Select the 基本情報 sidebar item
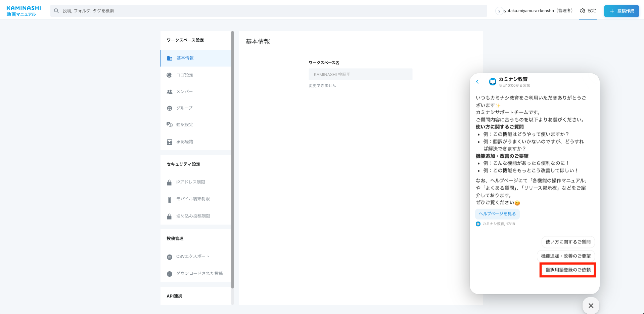Screen dimensions: 644x314 (x=196, y=58)
